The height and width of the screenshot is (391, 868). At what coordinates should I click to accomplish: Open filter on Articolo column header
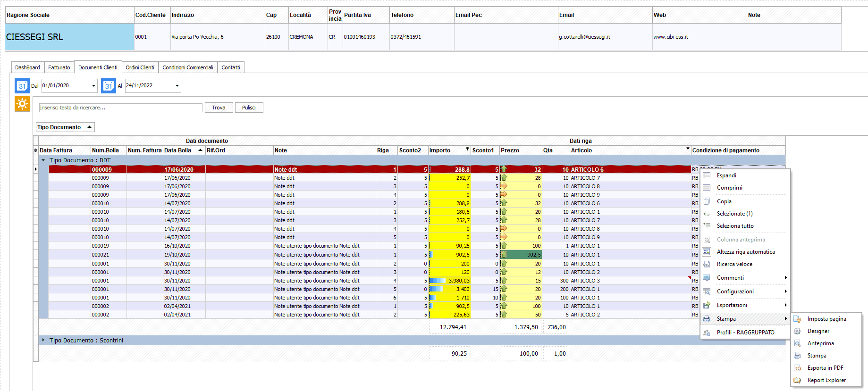pyautogui.click(x=688, y=149)
